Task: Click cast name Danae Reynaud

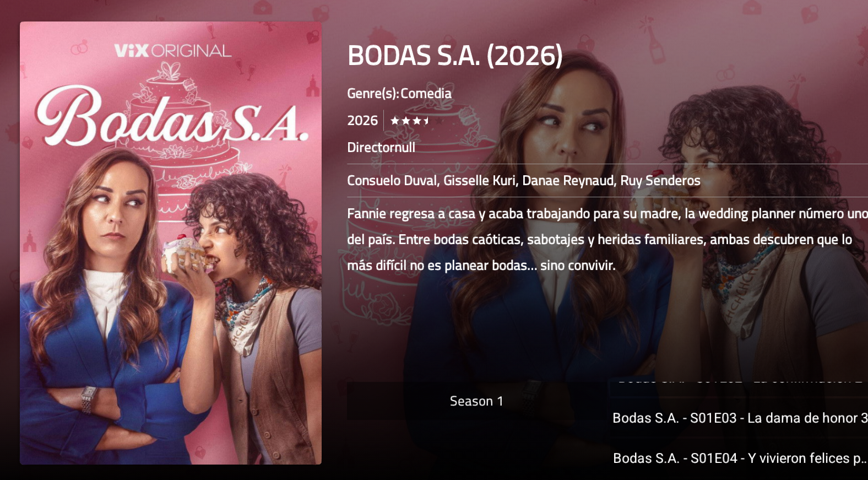Action: 568,181
